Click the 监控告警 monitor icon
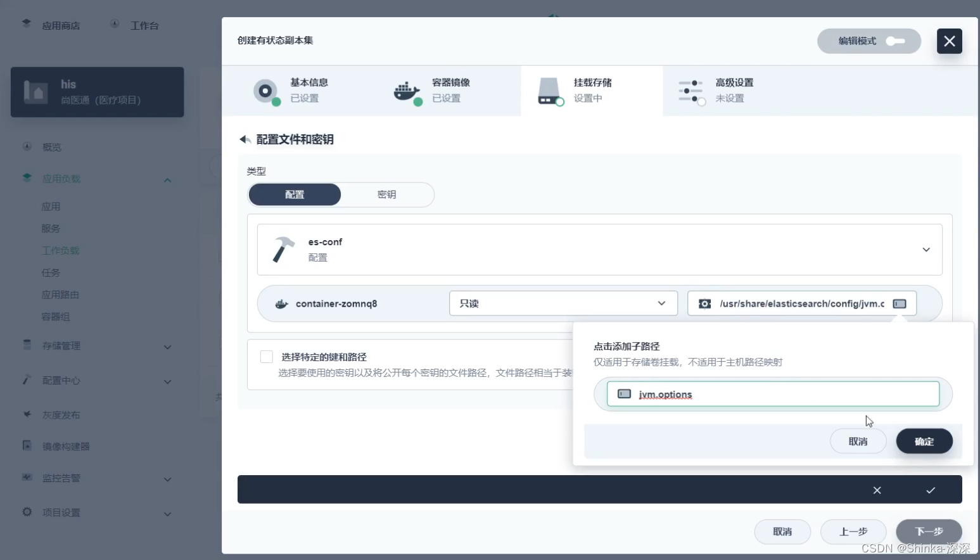 (x=27, y=477)
